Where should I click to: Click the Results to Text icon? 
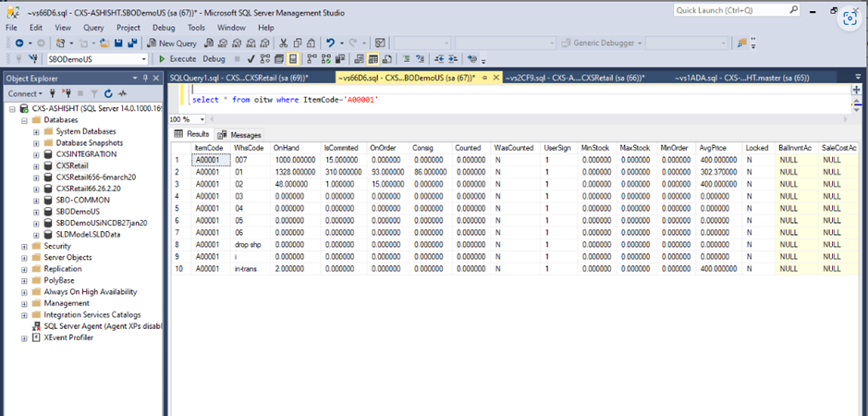(360, 59)
